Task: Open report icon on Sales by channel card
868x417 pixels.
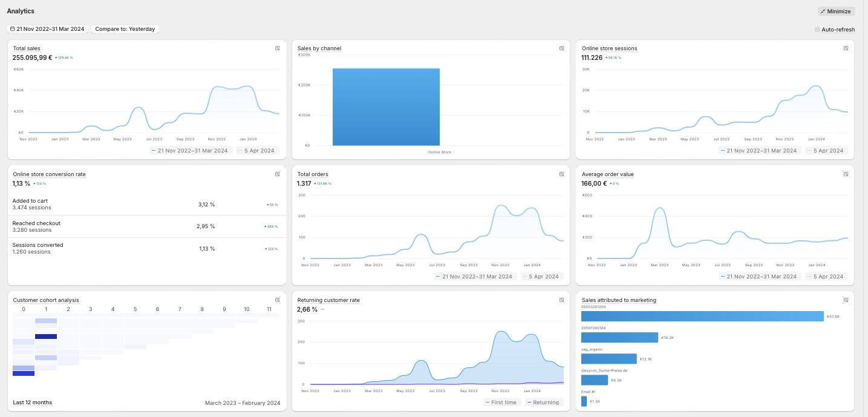Action: 561,48
